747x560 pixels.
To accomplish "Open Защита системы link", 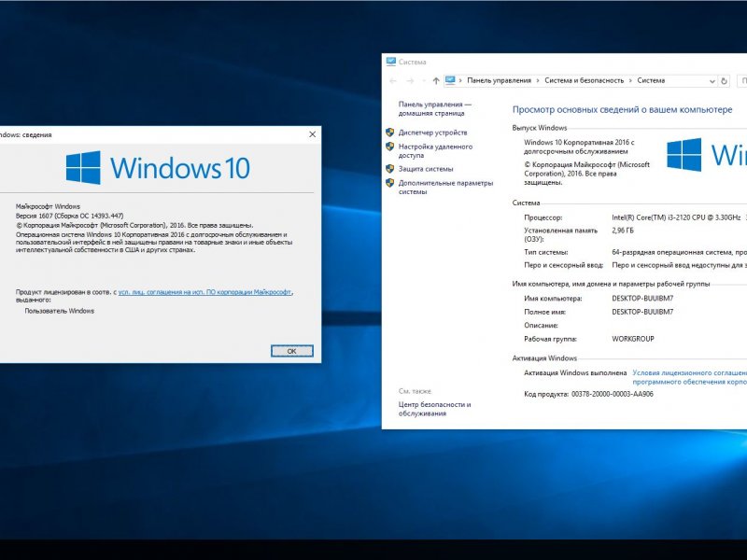I will [x=426, y=169].
